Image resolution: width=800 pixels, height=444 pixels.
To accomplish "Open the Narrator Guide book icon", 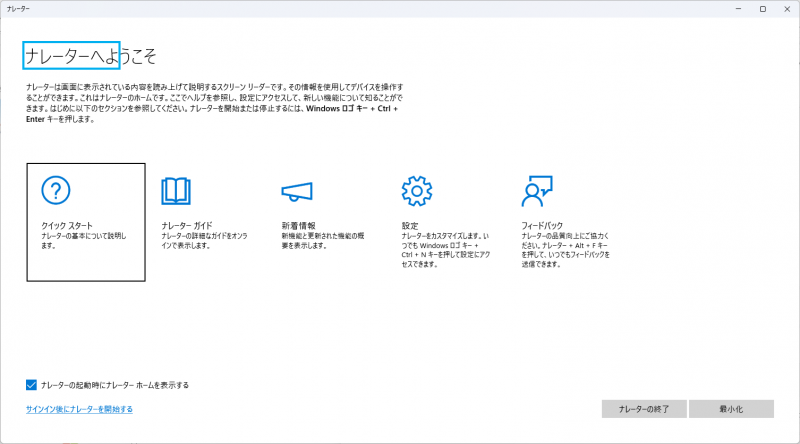I will [176, 191].
